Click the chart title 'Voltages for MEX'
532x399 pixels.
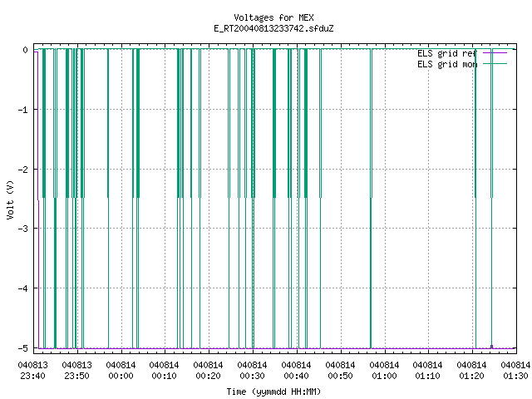pos(273,17)
